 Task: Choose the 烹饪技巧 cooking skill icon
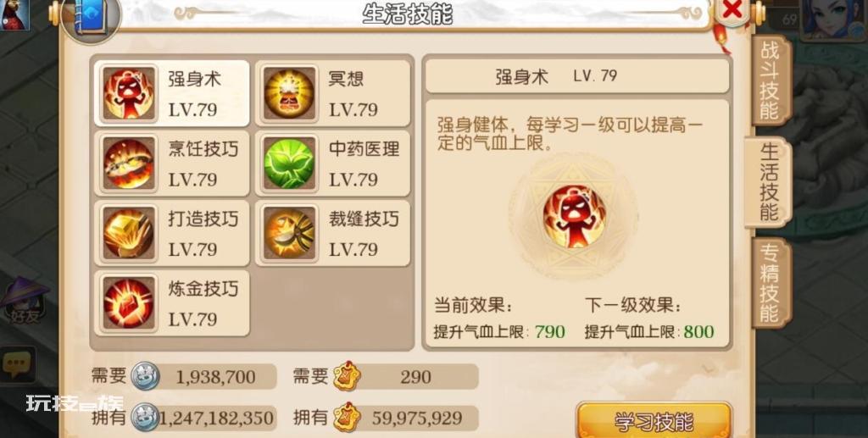coord(129,164)
